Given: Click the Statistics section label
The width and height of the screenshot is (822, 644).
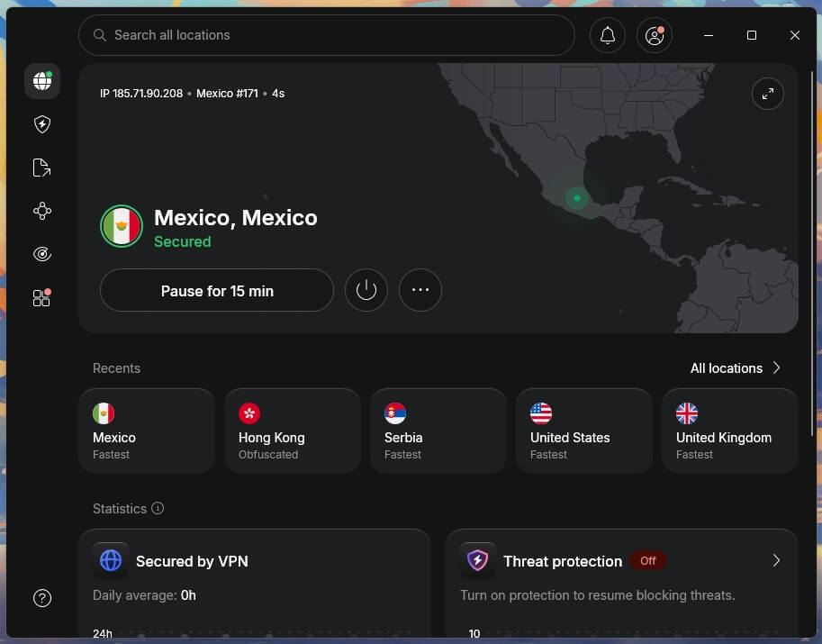Looking at the screenshot, I should [120, 509].
